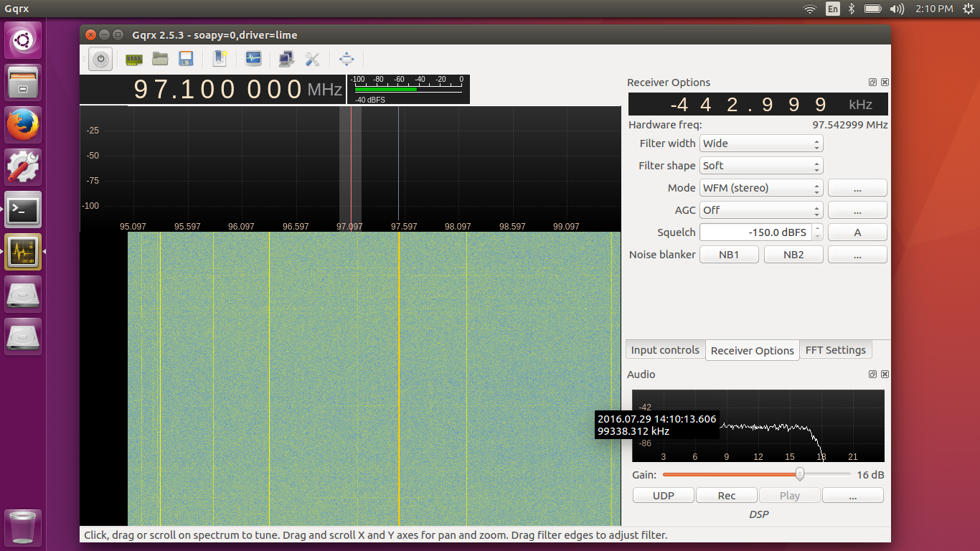Open remote control settings wrench icon
The height and width of the screenshot is (551, 980).
(312, 59)
